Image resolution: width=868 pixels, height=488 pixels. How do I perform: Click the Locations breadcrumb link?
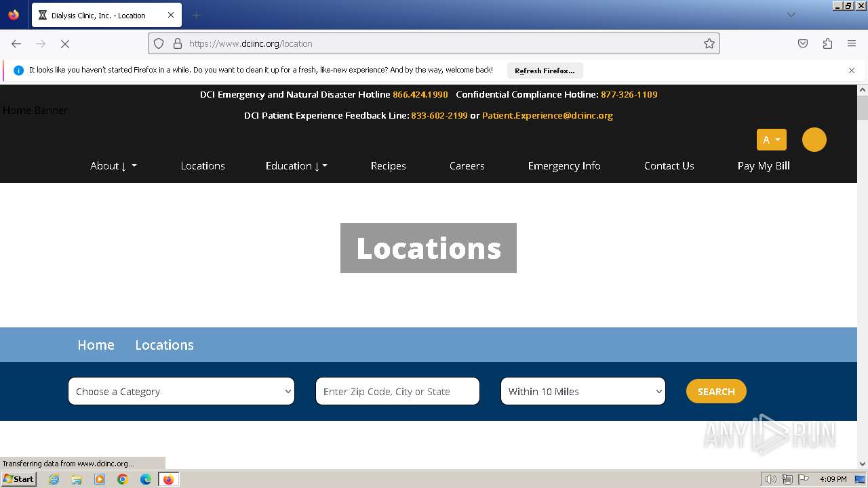point(164,345)
